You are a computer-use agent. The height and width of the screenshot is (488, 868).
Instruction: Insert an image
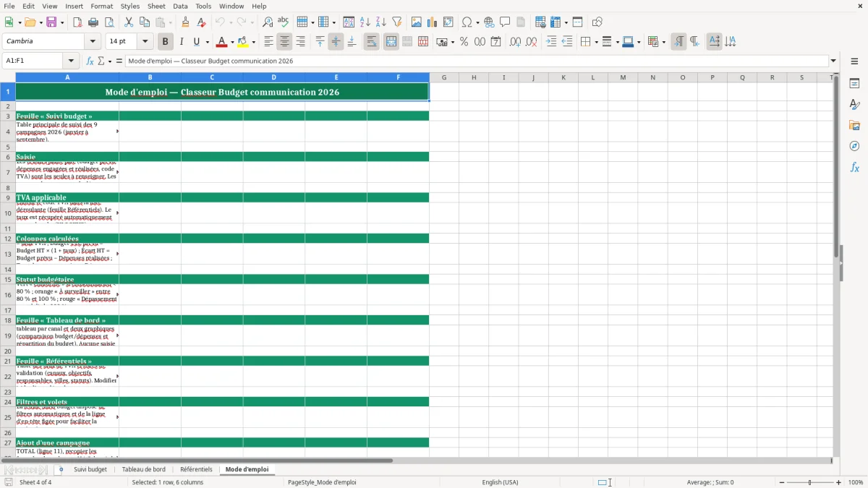point(417,22)
